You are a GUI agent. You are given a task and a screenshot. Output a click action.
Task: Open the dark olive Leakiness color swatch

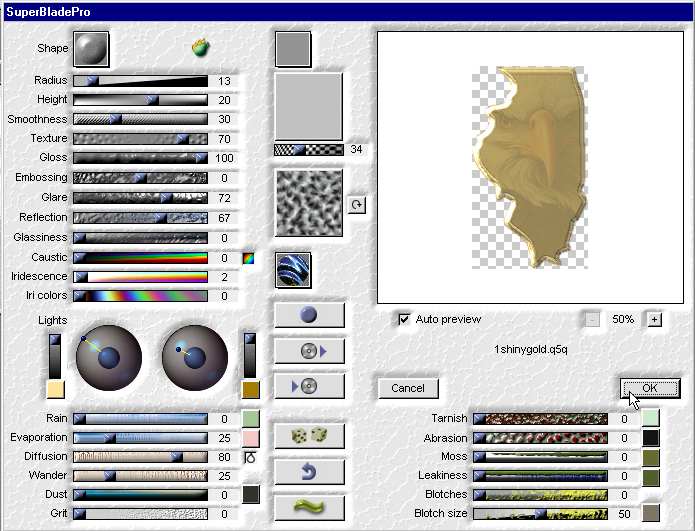651,477
